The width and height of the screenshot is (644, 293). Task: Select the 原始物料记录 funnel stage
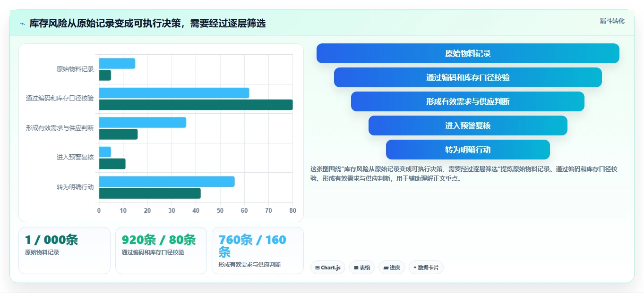pyautogui.click(x=468, y=53)
